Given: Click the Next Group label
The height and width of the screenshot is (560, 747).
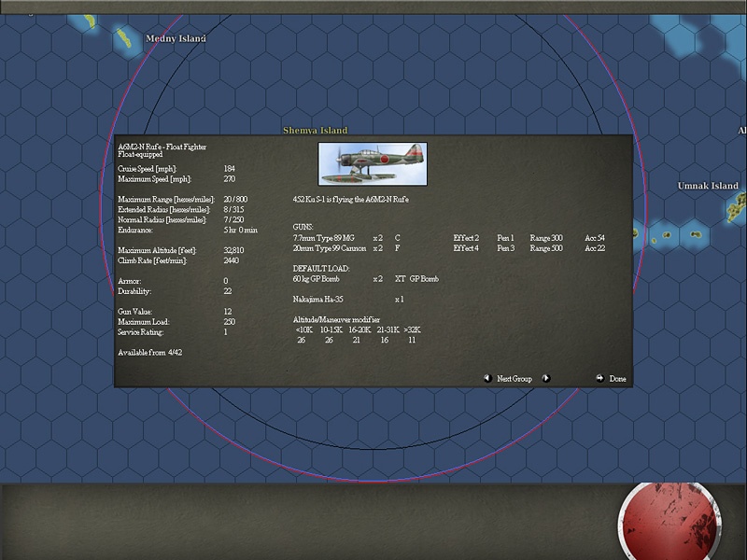Looking at the screenshot, I should pos(514,379).
